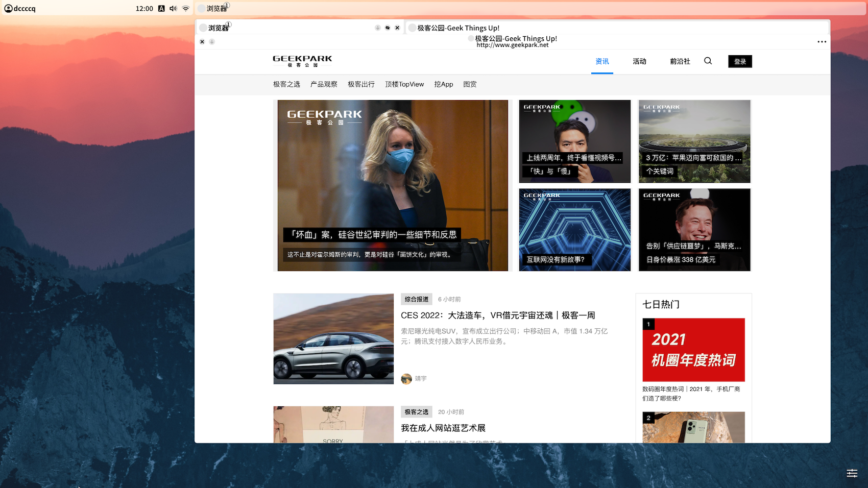This screenshot has width=868, height=488.
Task: Click the dccccq username in the top panel
Action: tap(25, 9)
